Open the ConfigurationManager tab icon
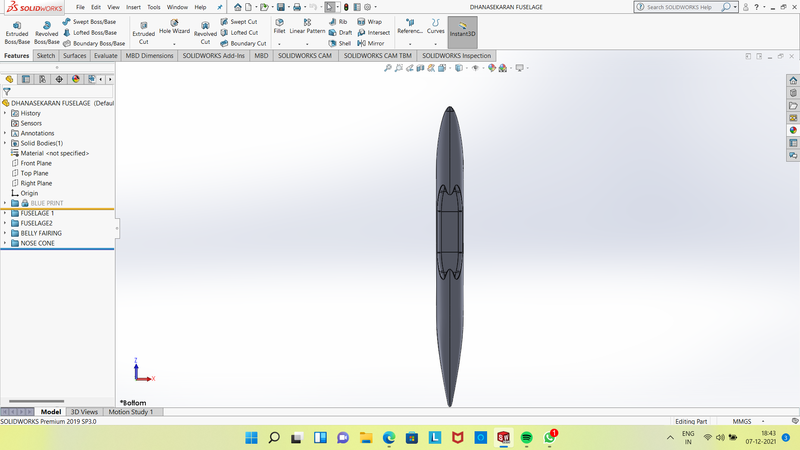Image resolution: width=800 pixels, height=450 pixels. coord(43,79)
